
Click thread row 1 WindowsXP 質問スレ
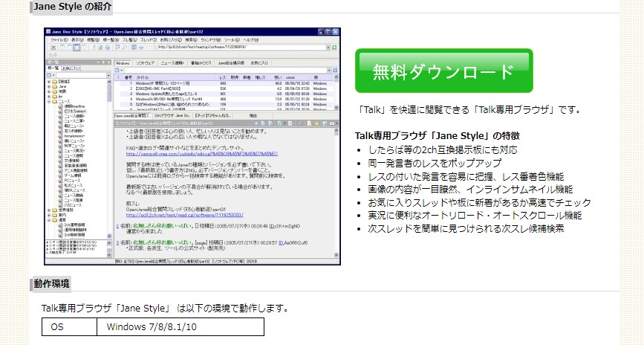click(224, 83)
